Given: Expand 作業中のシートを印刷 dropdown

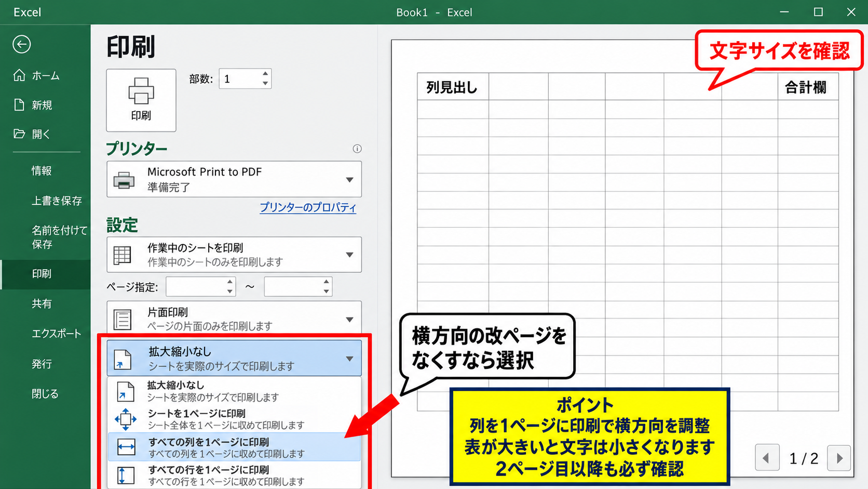Looking at the screenshot, I should pos(234,255).
